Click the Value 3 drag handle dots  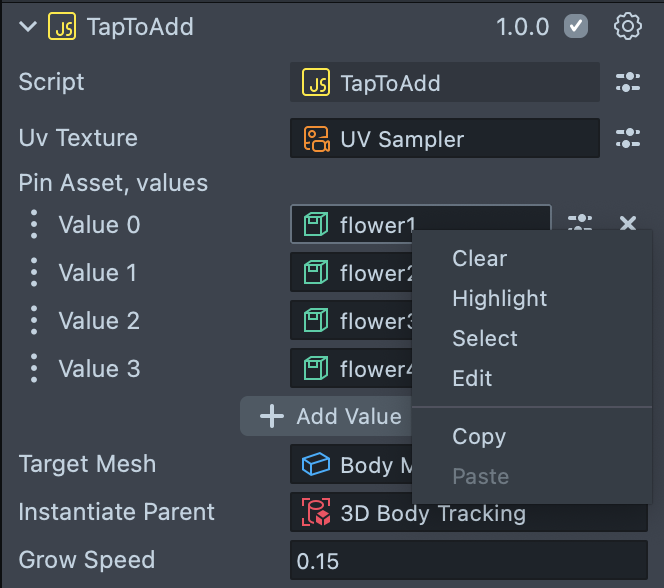(34, 369)
